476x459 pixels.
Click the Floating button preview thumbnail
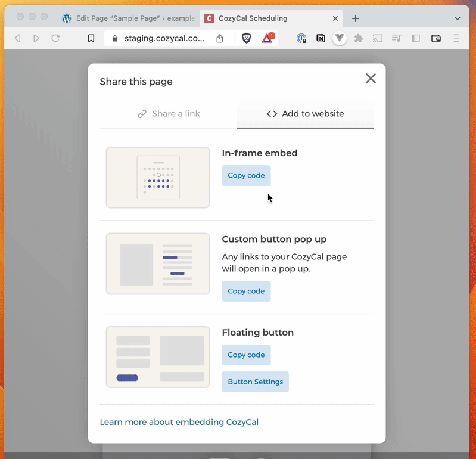pos(158,357)
